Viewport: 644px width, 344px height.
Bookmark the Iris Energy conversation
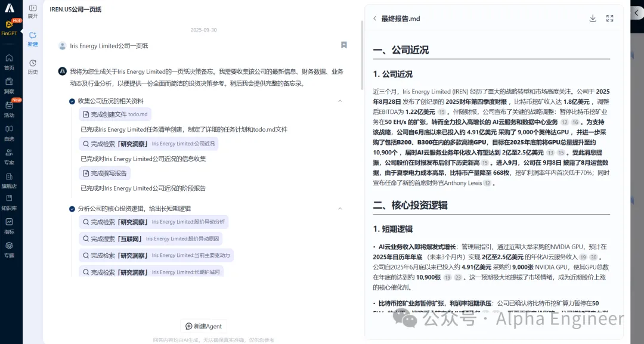point(344,45)
